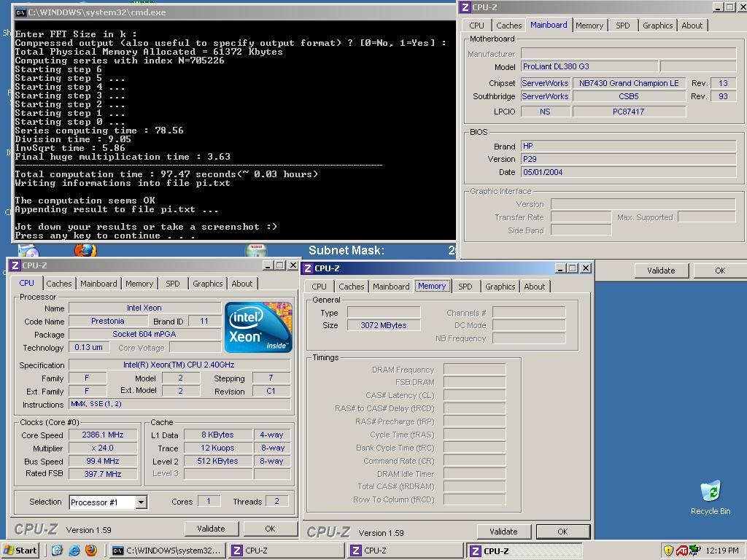Image resolution: width=747 pixels, height=560 pixels.
Task: Click the Intel Xeon name field
Action: [144, 308]
